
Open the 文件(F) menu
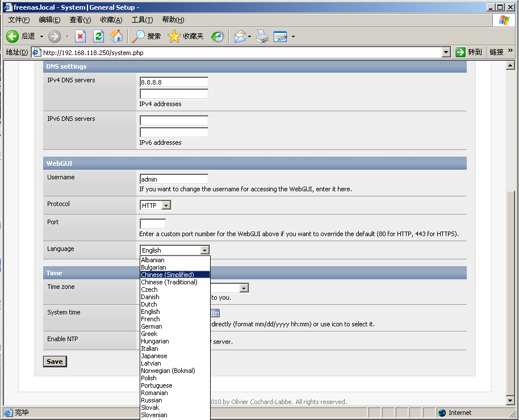pos(19,20)
